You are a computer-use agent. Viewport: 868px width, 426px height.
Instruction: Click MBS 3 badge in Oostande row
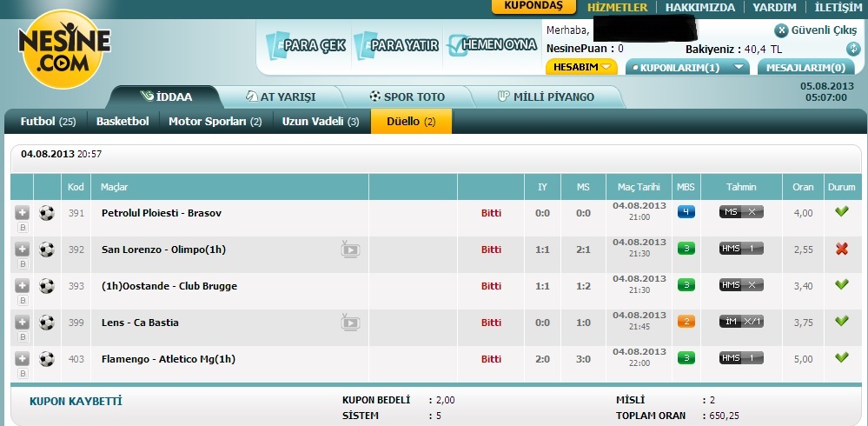pyautogui.click(x=686, y=285)
